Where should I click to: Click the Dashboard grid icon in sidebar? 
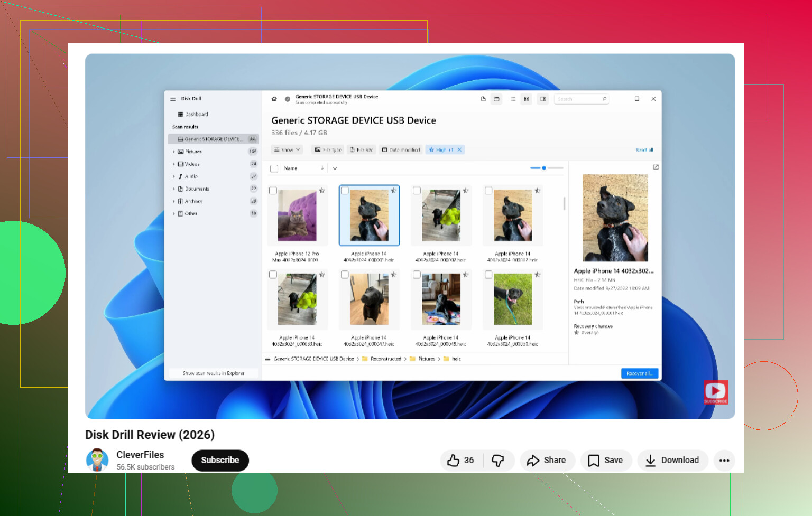click(180, 115)
